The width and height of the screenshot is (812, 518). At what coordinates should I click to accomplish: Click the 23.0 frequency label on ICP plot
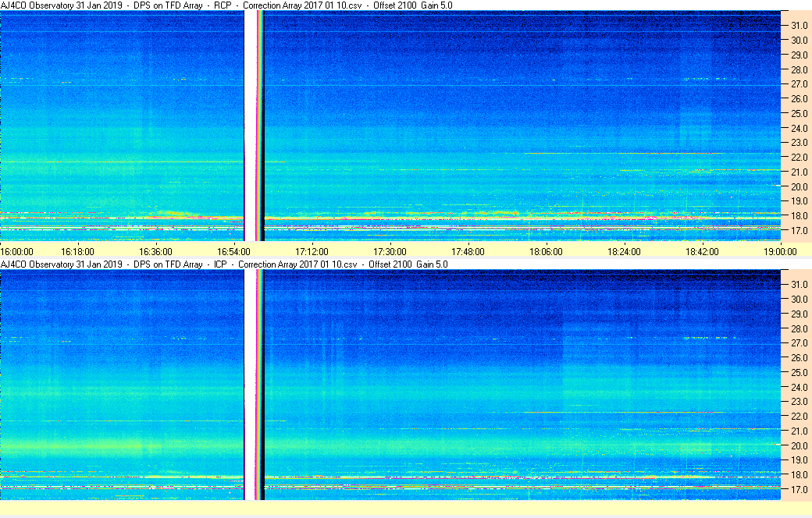(x=799, y=402)
